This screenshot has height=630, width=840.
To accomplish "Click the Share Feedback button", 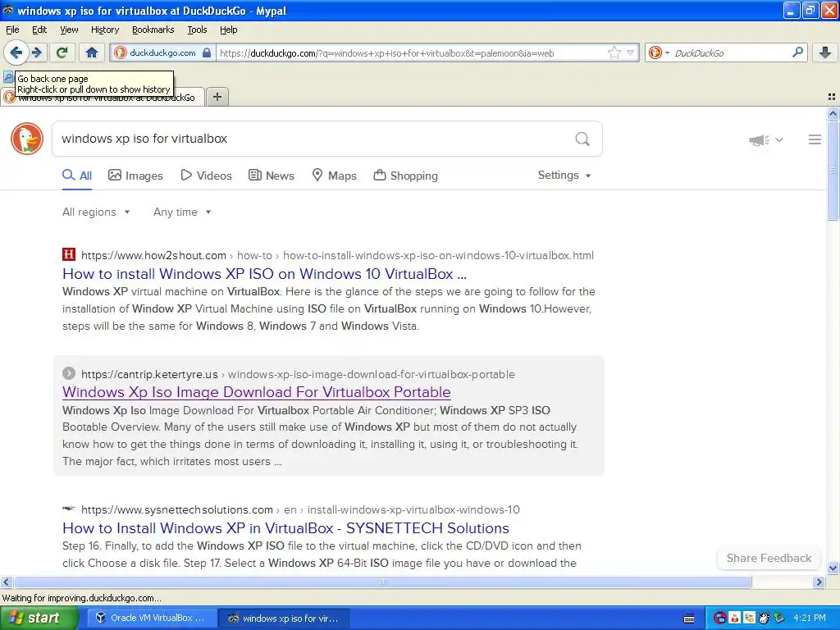I will [769, 558].
